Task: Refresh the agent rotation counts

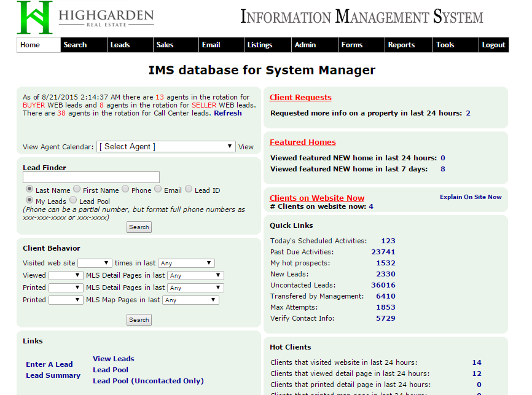Action: [228, 113]
